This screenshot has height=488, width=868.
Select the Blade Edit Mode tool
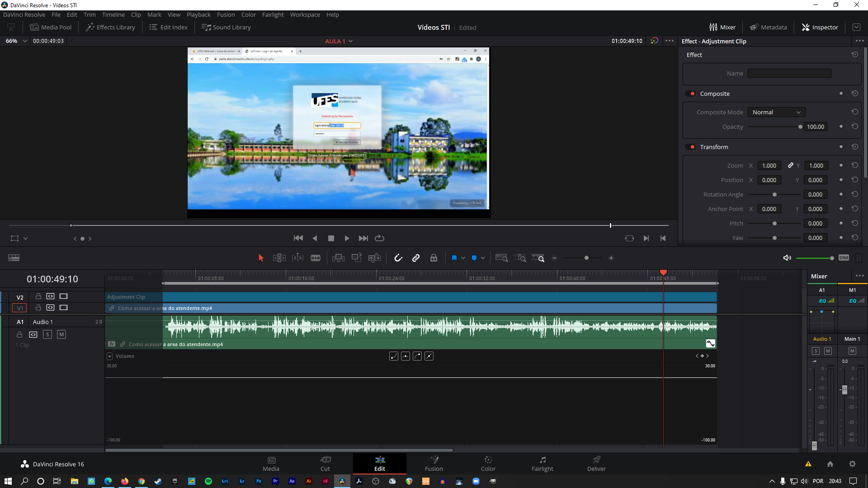point(316,258)
